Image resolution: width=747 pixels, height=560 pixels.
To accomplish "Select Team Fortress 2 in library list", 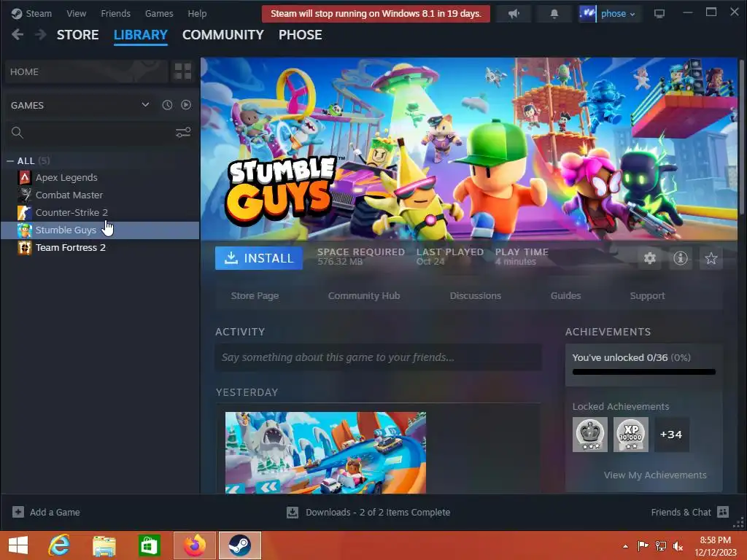I will tap(71, 248).
